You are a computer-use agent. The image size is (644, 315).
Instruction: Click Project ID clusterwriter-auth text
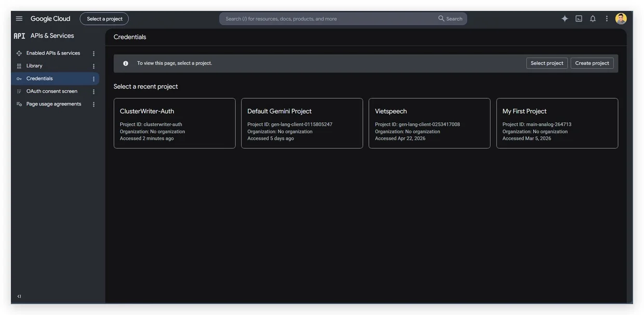[x=151, y=125]
